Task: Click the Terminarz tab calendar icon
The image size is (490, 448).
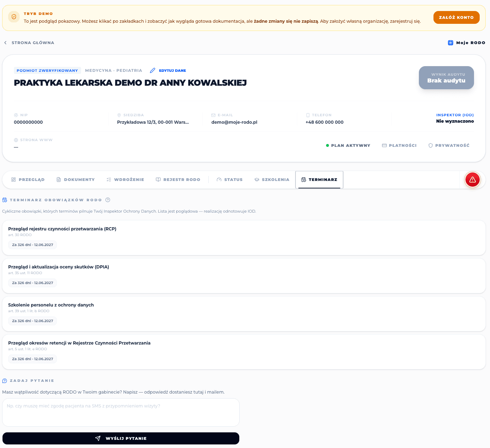Action: click(304, 180)
